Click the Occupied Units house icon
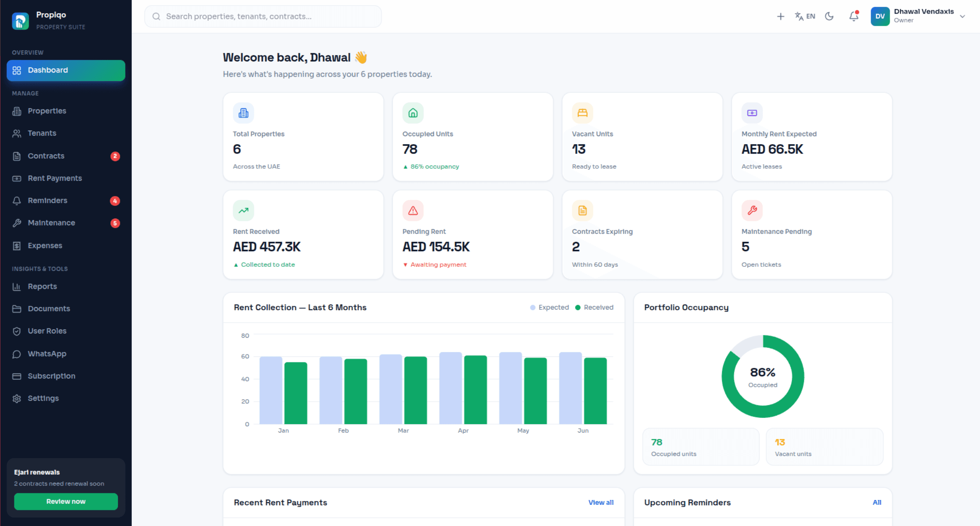980x526 pixels. tap(413, 113)
